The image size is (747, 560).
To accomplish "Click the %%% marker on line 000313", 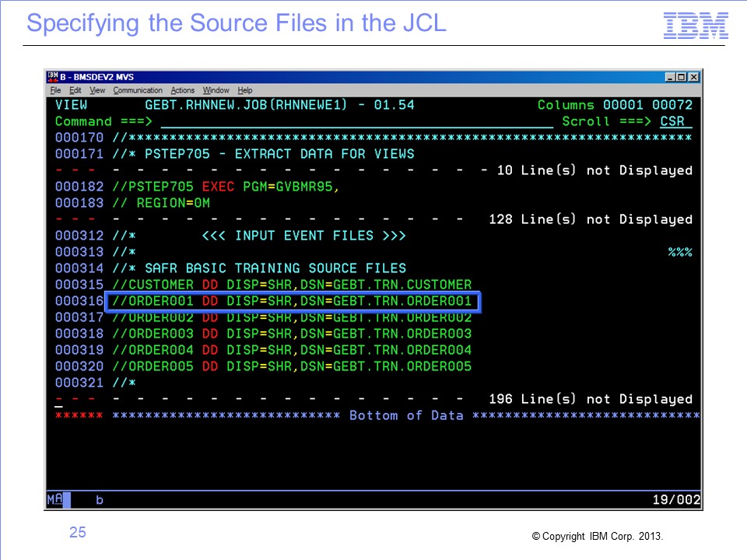I will coord(680,252).
